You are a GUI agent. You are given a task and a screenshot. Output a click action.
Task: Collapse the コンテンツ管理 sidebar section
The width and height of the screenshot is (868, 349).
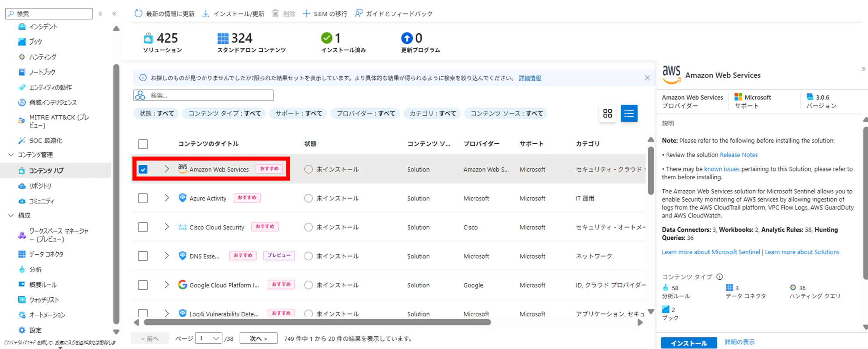click(11, 155)
